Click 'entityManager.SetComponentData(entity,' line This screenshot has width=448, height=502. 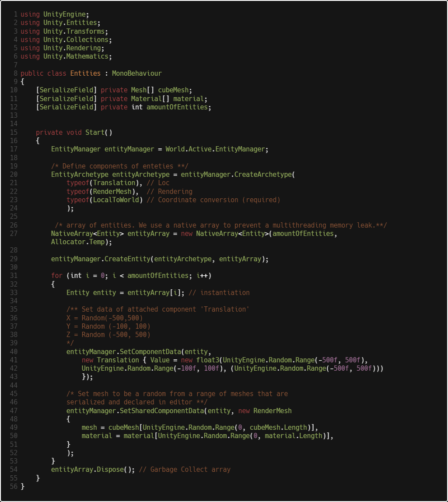coord(139,351)
